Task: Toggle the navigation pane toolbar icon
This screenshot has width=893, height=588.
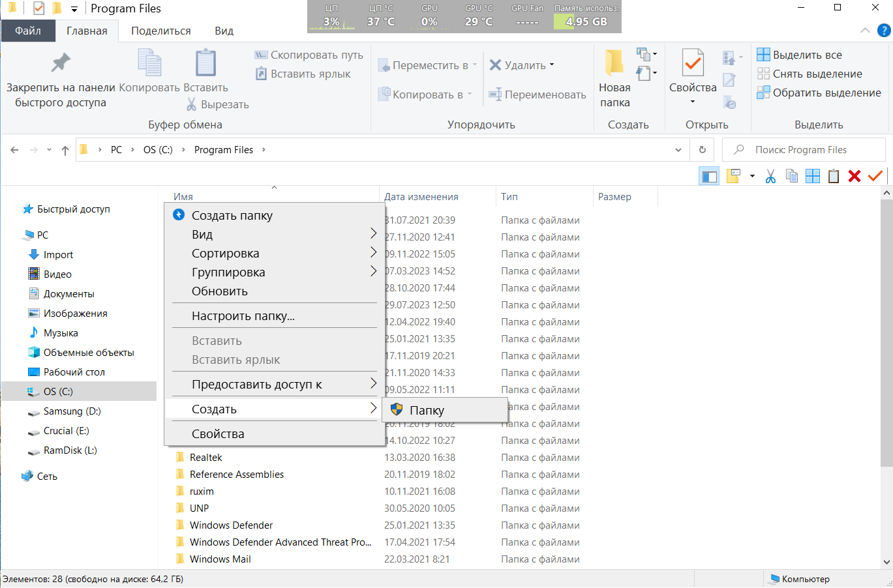Action: (x=709, y=176)
